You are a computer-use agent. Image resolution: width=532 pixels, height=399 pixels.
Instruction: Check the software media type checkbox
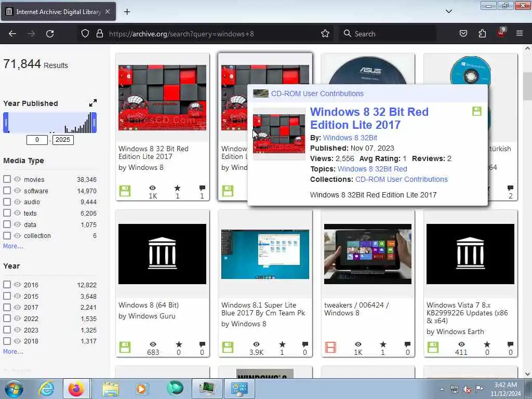pyautogui.click(x=7, y=190)
